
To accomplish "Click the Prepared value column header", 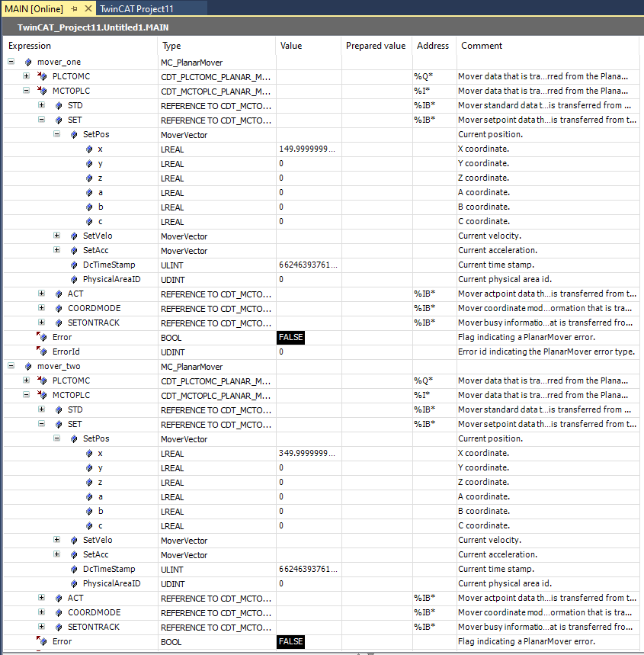I will click(x=376, y=46).
